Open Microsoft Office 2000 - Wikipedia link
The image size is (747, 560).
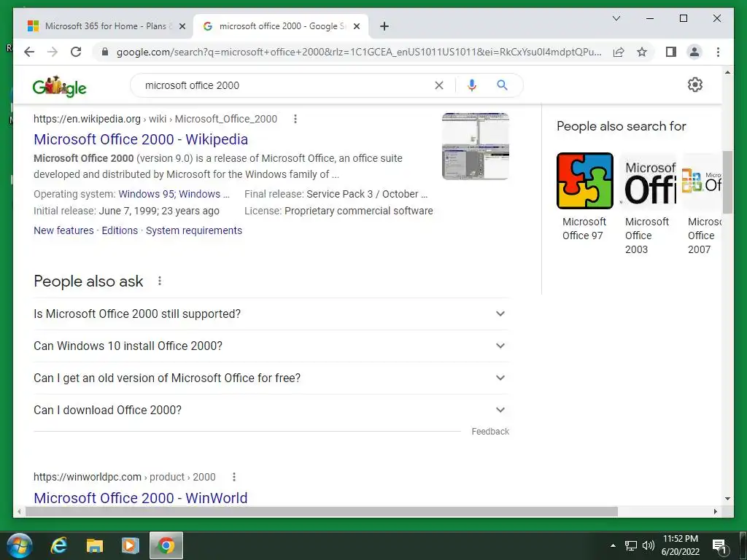(141, 139)
